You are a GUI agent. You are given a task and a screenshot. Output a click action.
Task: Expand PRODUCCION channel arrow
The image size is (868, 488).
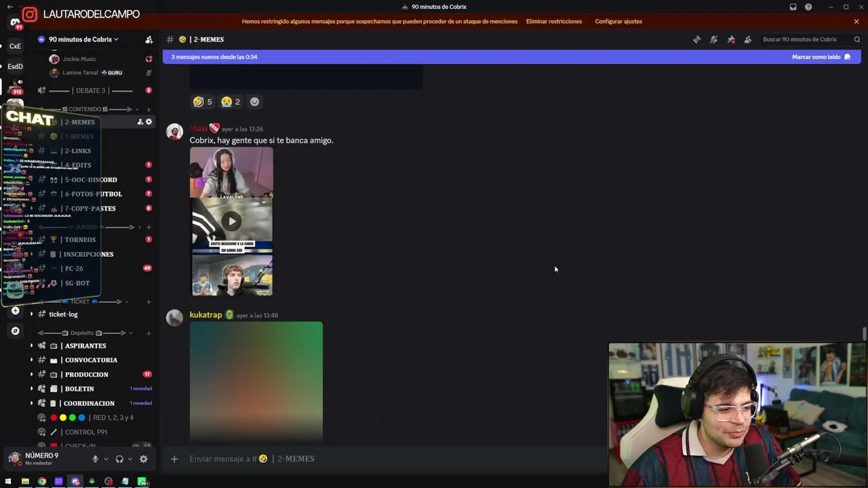pos(31,374)
